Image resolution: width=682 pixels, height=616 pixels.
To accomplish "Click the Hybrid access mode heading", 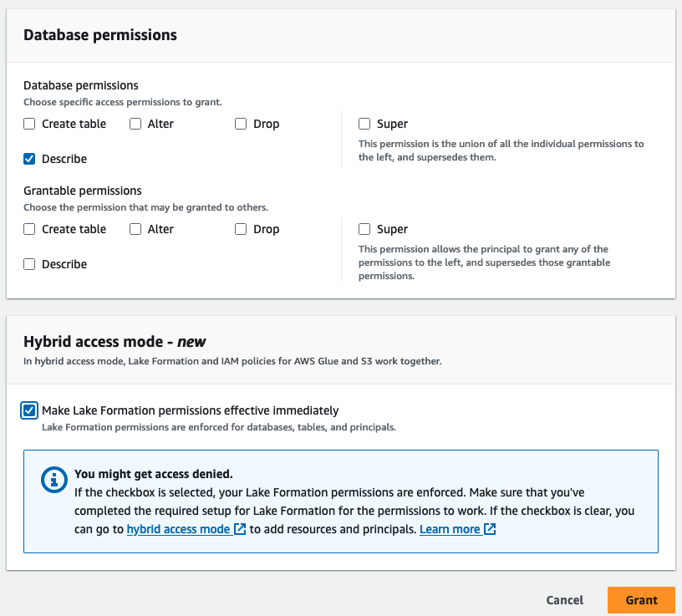I will (115, 341).
